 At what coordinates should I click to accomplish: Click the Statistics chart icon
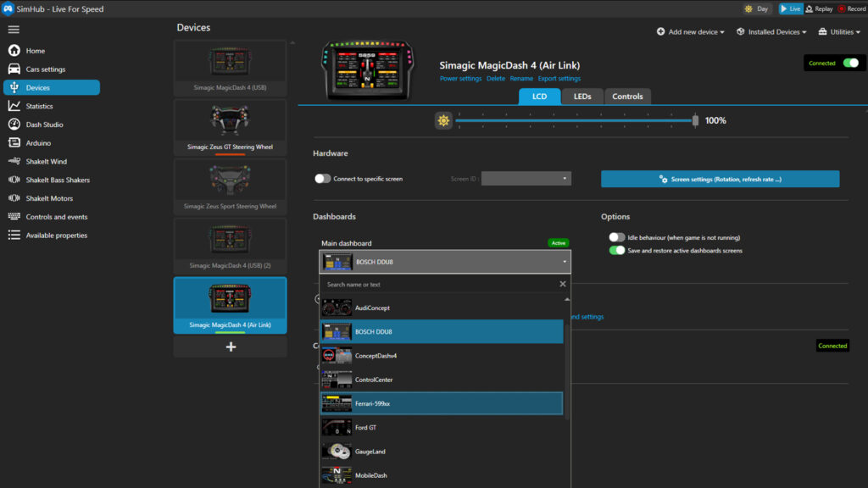(14, 106)
